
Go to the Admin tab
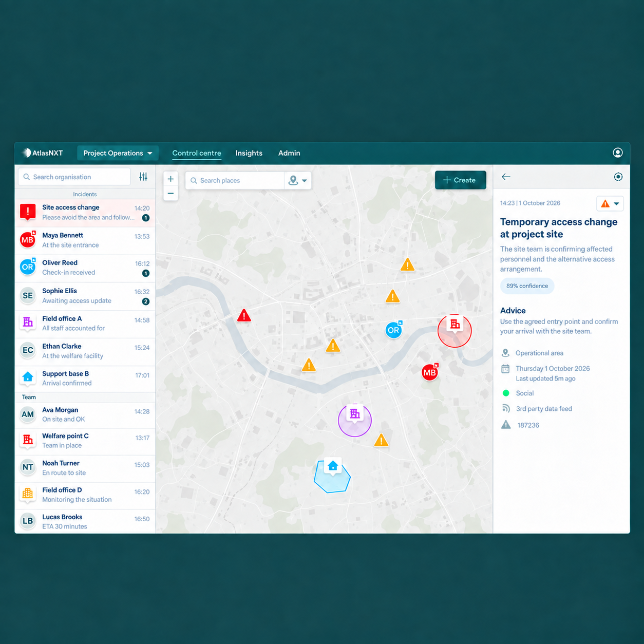(289, 153)
